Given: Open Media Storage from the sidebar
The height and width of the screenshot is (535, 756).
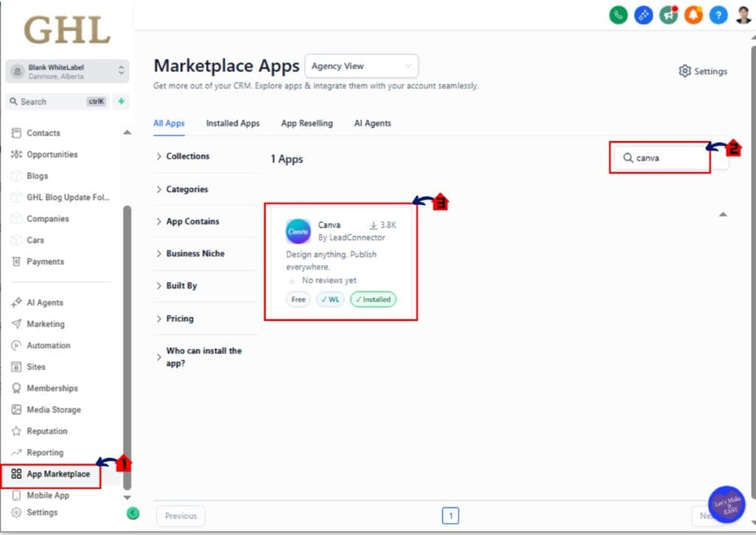Looking at the screenshot, I should tap(53, 409).
